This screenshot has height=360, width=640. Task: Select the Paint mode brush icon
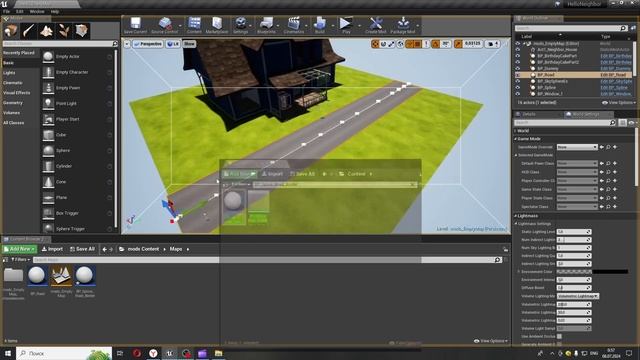coord(29,31)
